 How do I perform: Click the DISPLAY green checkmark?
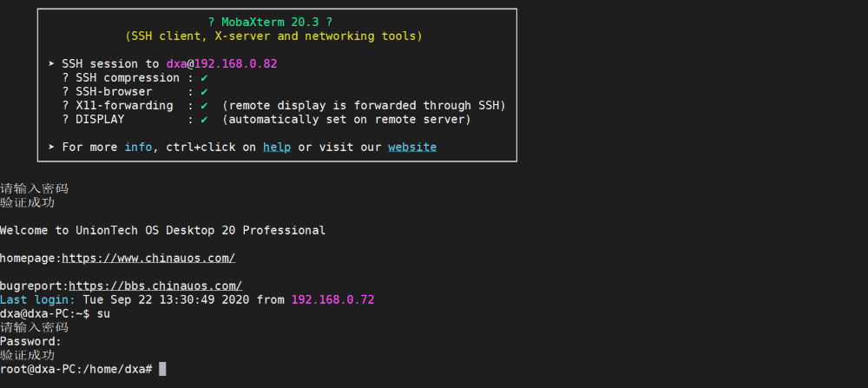click(204, 120)
